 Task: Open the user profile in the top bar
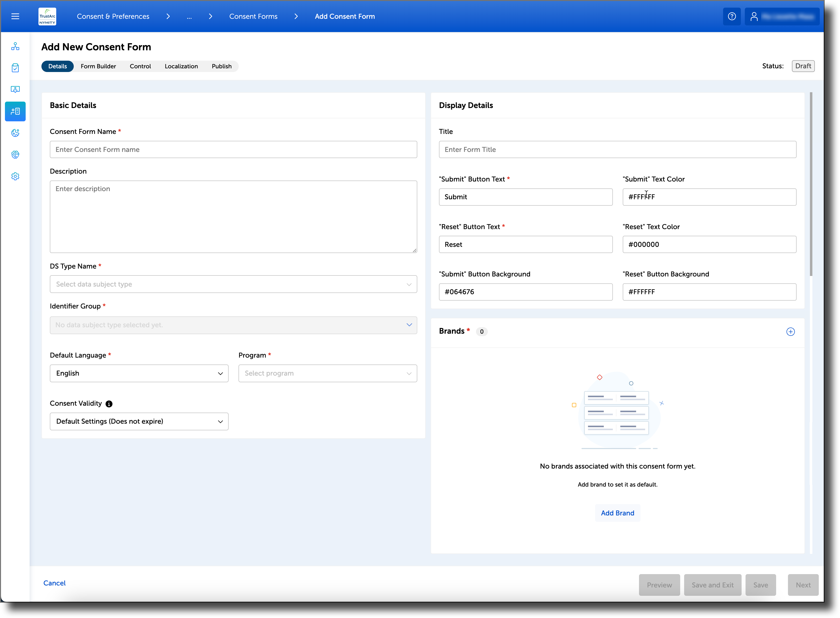click(x=782, y=16)
